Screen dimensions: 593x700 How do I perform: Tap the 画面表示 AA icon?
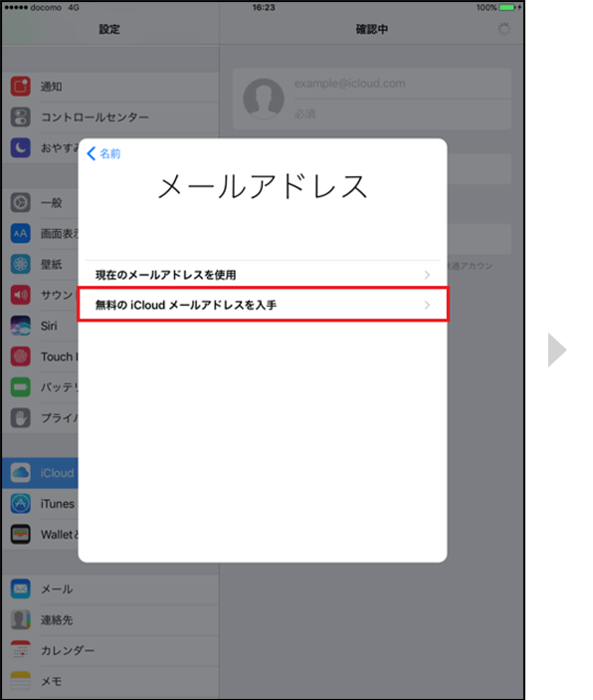tap(21, 233)
